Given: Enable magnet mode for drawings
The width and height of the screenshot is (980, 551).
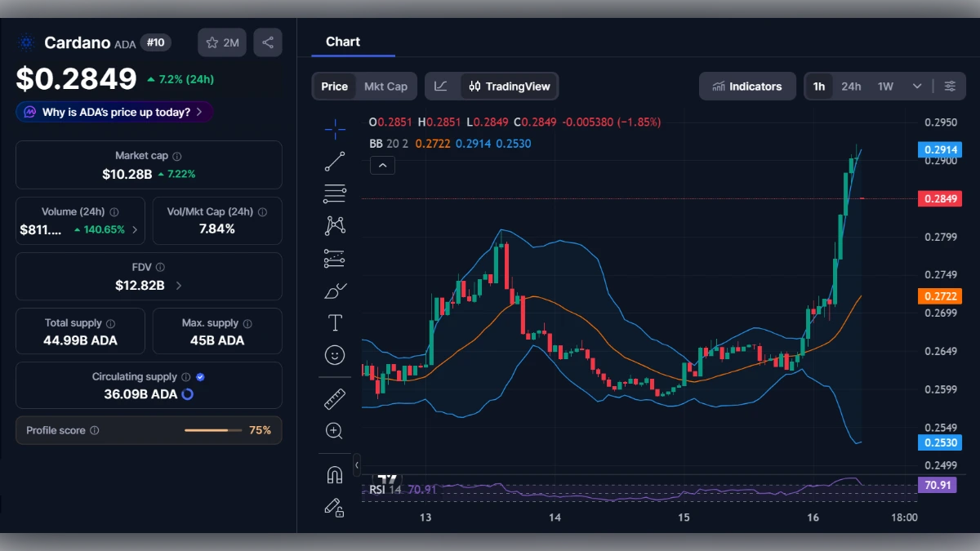Looking at the screenshot, I should (335, 474).
